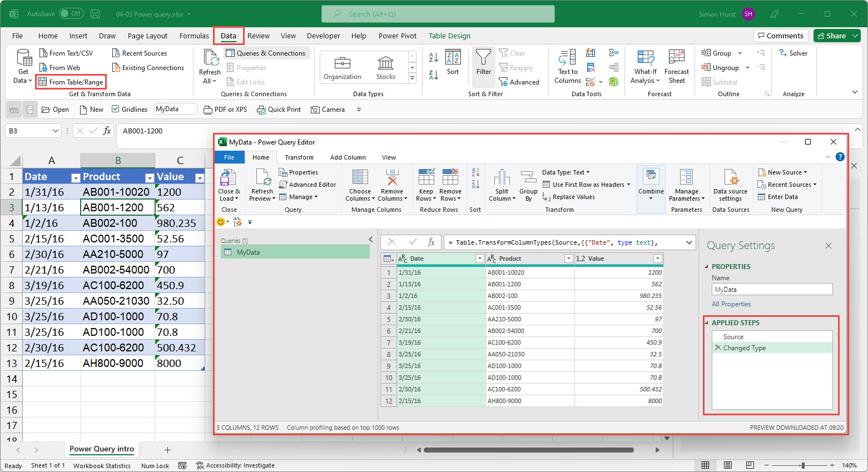The height and width of the screenshot is (472, 868).
Task: Click the From Table/Range icon
Action: pos(43,82)
